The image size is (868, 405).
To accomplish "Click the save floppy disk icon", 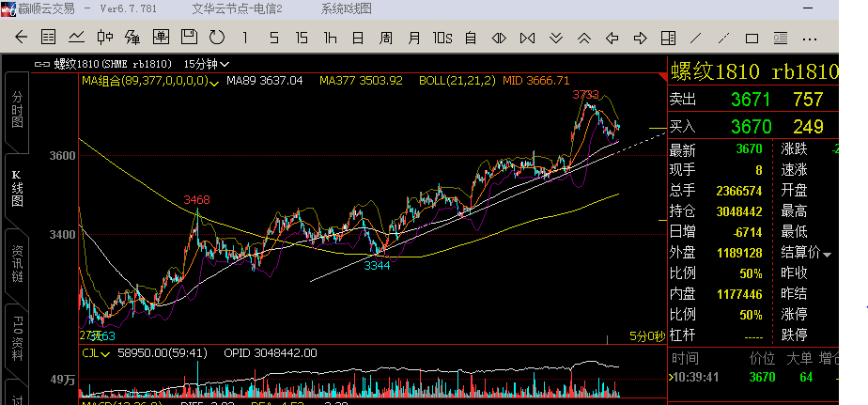I will coord(189,38).
